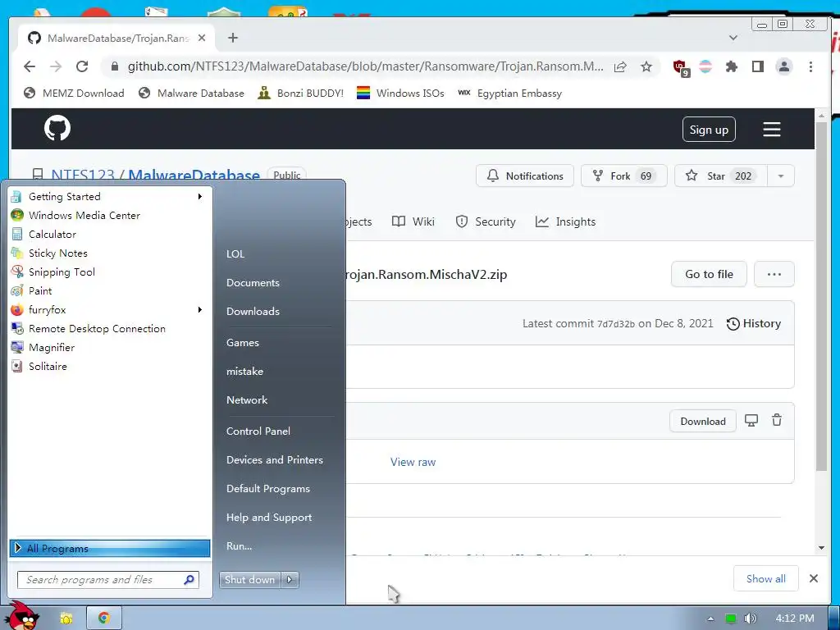Viewport: 840px width, 630px height.
Task: Open commit History link
Action: [x=753, y=323]
